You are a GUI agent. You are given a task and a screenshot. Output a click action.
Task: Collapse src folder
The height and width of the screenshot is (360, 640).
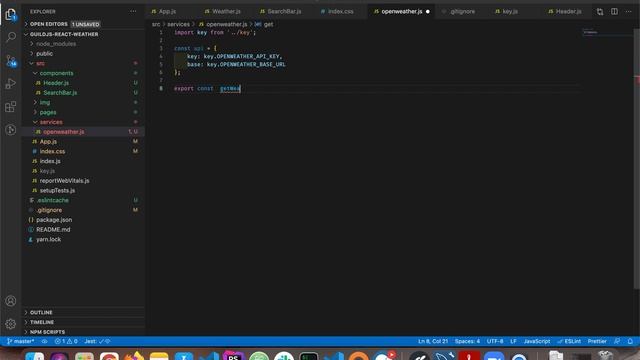pos(83,63)
